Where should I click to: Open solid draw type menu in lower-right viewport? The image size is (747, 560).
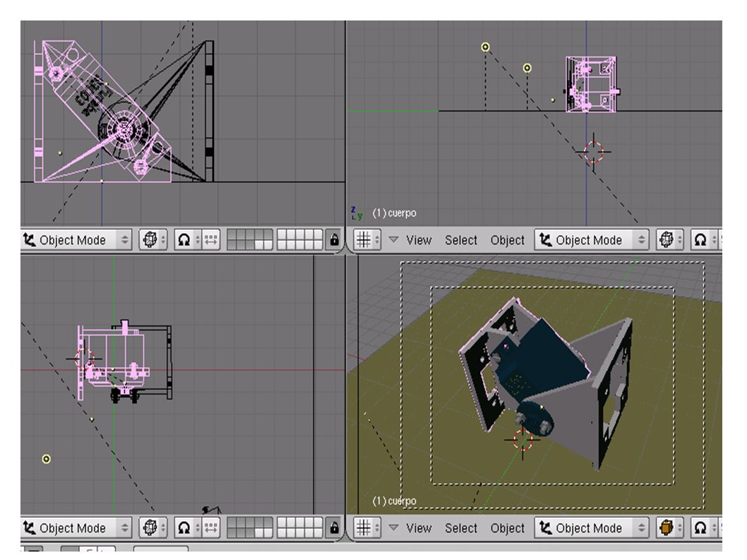669,528
